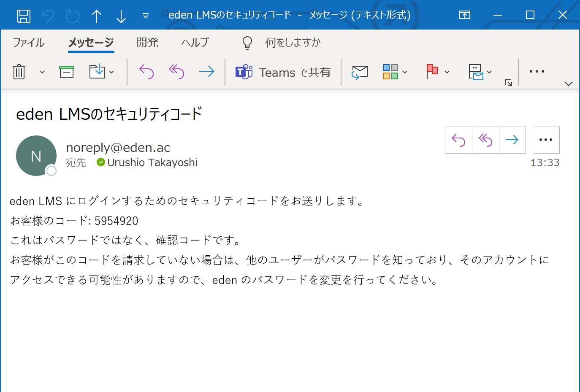580x392 pixels.
Task: Open the Quick Access Toolbar customize dropdown
Action: pyautogui.click(x=146, y=16)
